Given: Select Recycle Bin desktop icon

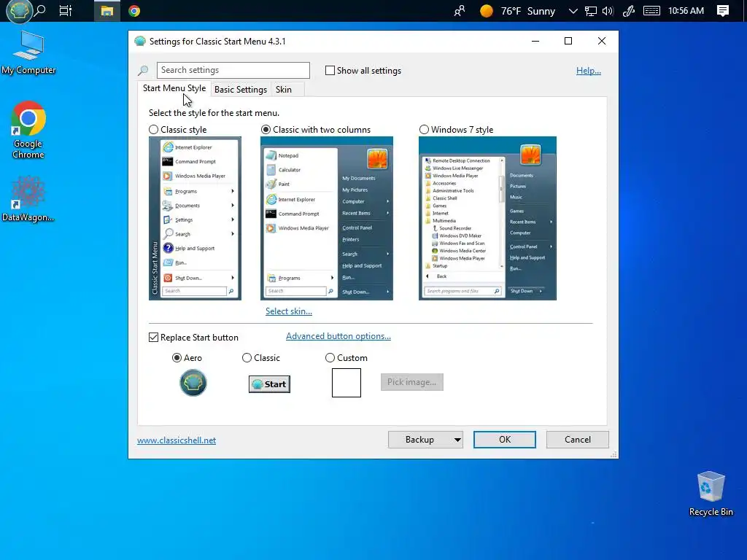Looking at the screenshot, I should 711,494.
